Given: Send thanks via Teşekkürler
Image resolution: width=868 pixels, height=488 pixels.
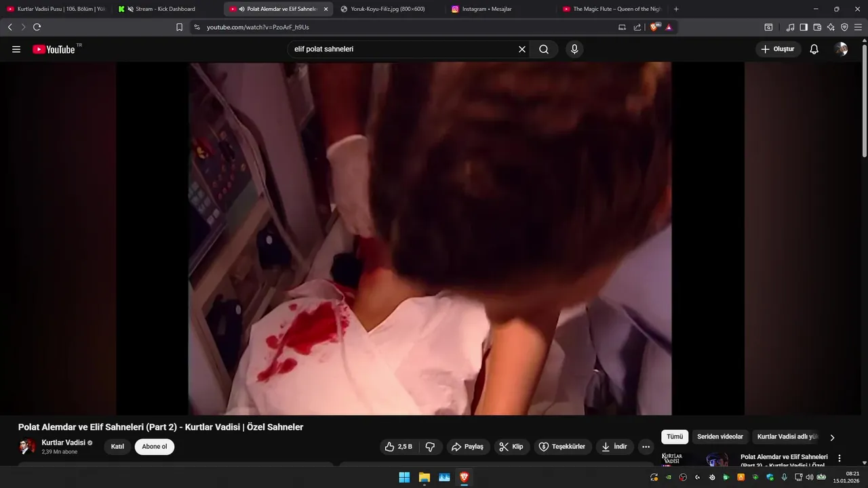Looking at the screenshot, I should 562,447.
